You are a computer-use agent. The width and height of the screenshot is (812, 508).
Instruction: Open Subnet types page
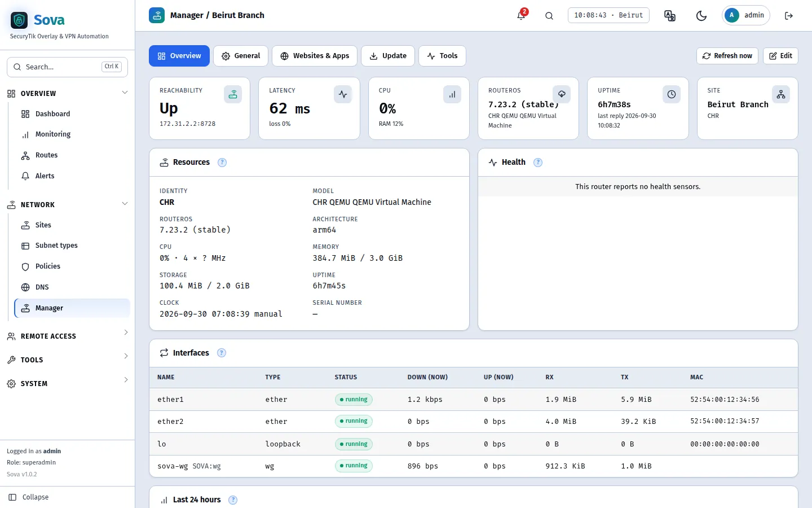(72, 246)
